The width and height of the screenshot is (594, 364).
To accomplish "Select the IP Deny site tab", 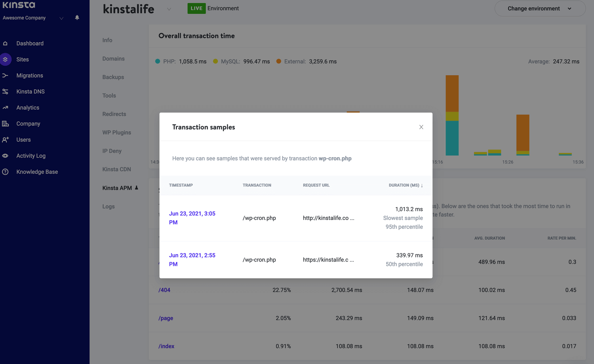I will 112,151.
